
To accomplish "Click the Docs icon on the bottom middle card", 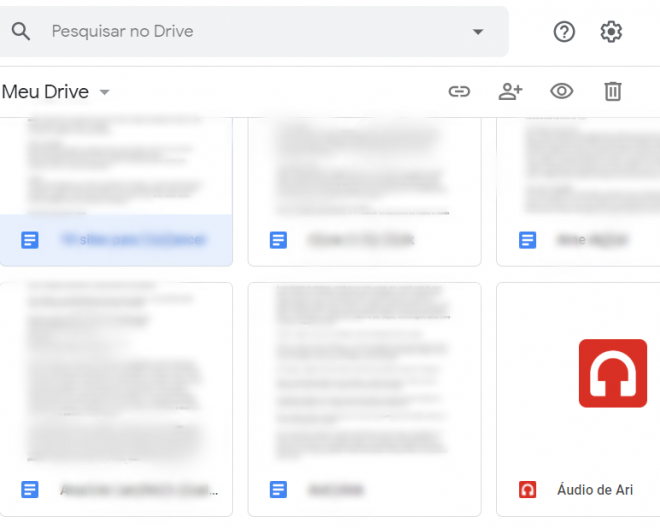I will (278, 490).
